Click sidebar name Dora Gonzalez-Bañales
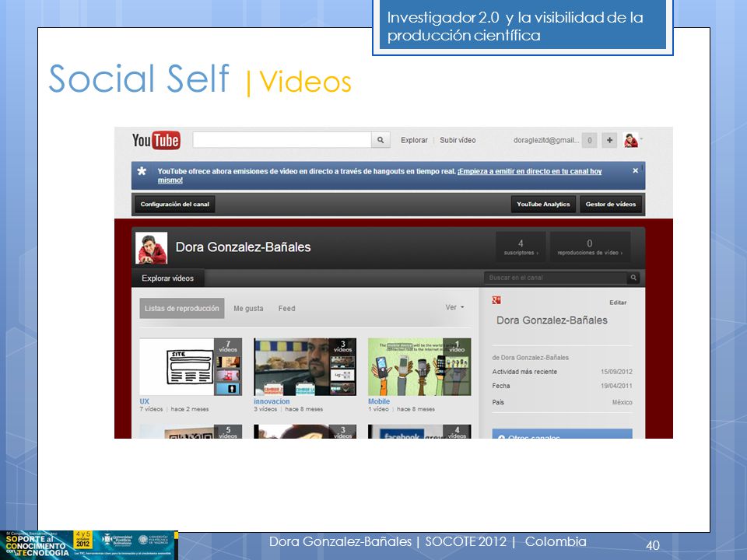Screen dimensions: 747x560 point(552,320)
